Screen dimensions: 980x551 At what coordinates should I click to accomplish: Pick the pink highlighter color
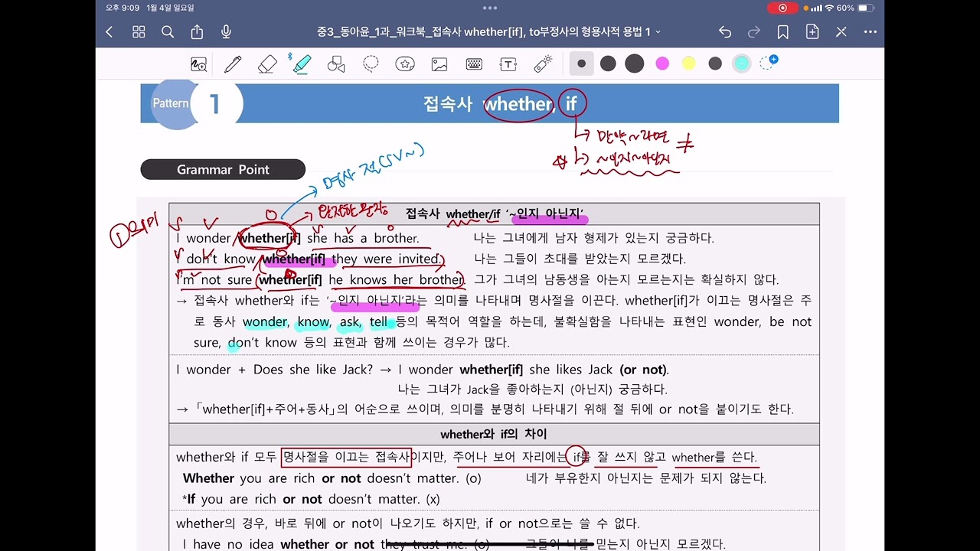coord(662,64)
